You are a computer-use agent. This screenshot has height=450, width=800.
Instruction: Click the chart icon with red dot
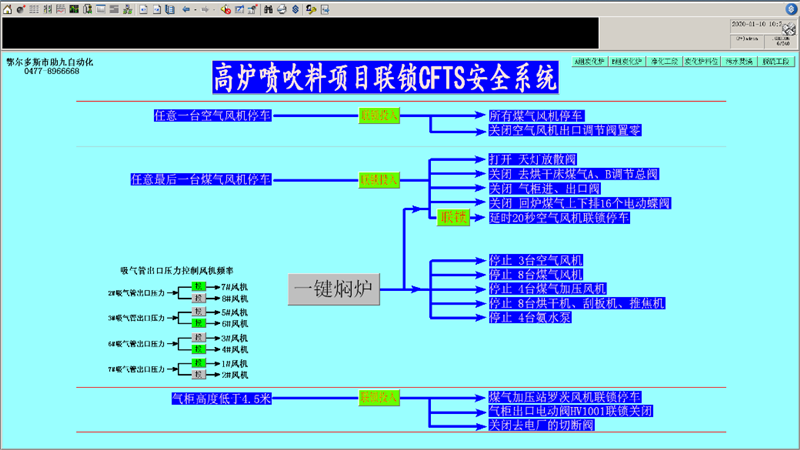point(252,9)
